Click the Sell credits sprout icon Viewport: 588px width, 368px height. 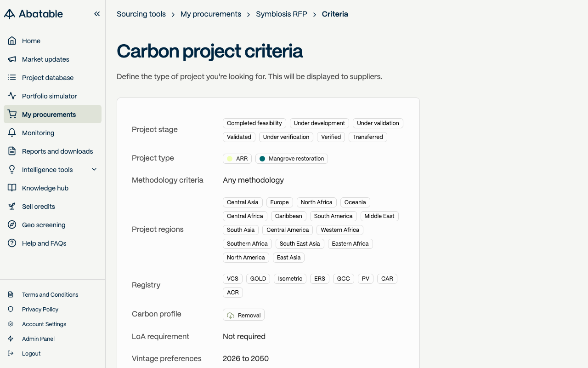click(x=12, y=207)
